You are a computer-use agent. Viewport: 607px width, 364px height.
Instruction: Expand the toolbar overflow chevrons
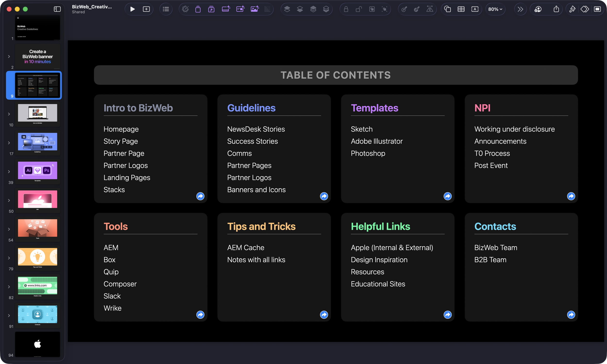(520, 9)
